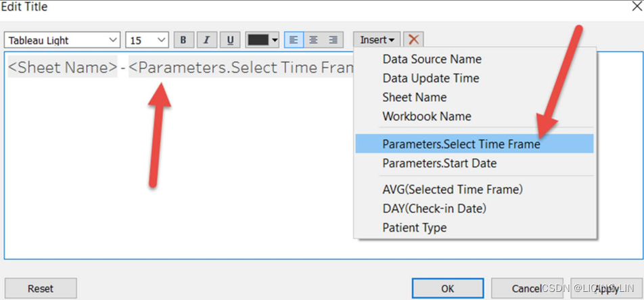Align title text left

[294, 40]
